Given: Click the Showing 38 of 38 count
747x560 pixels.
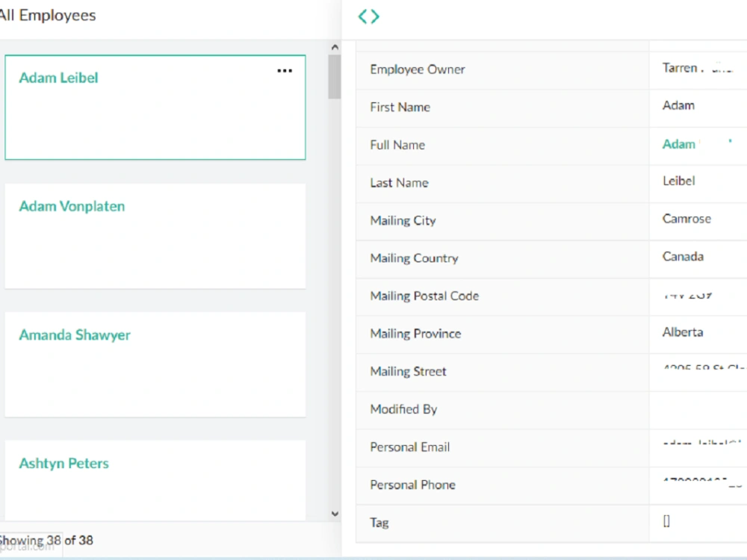Looking at the screenshot, I should [x=46, y=541].
